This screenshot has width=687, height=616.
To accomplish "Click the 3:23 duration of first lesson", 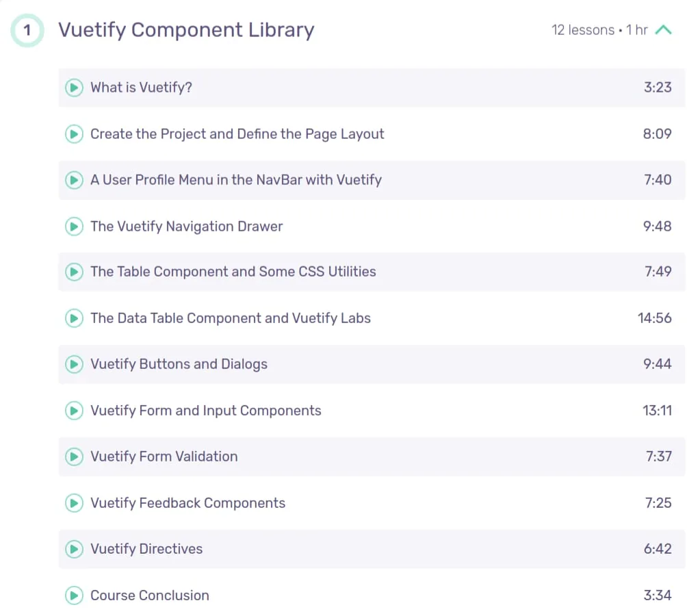I will (x=658, y=88).
